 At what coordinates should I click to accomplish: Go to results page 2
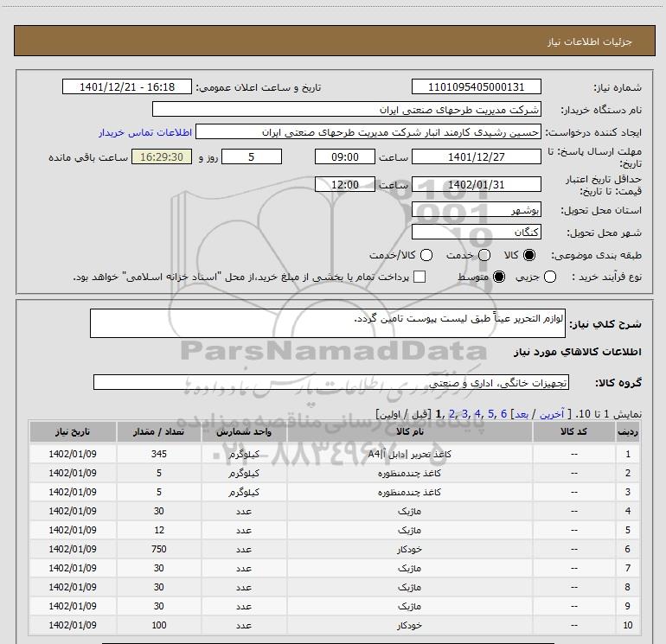(x=451, y=413)
